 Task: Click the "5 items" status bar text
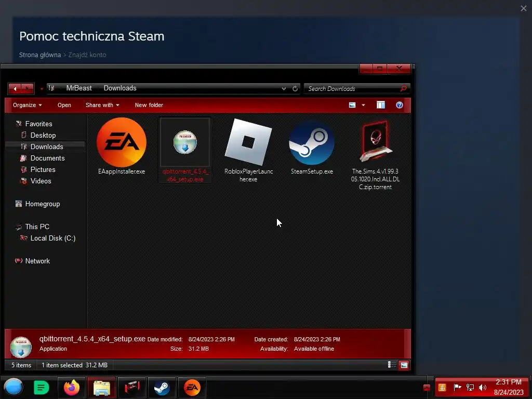(21, 365)
